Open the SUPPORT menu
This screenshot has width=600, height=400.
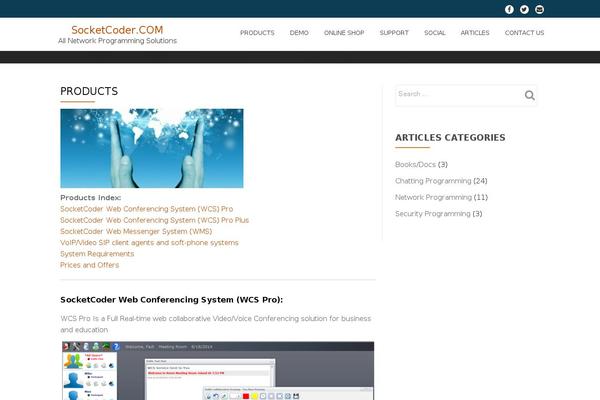pyautogui.click(x=394, y=33)
